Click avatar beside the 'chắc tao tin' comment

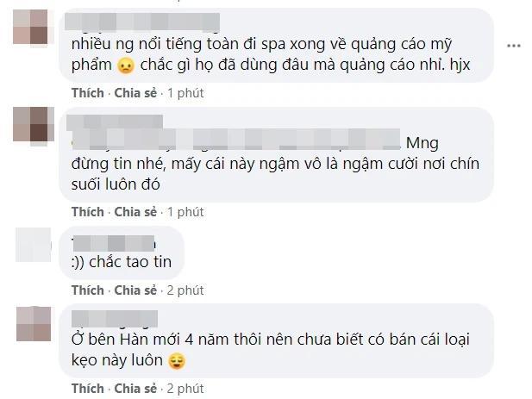tap(33, 244)
